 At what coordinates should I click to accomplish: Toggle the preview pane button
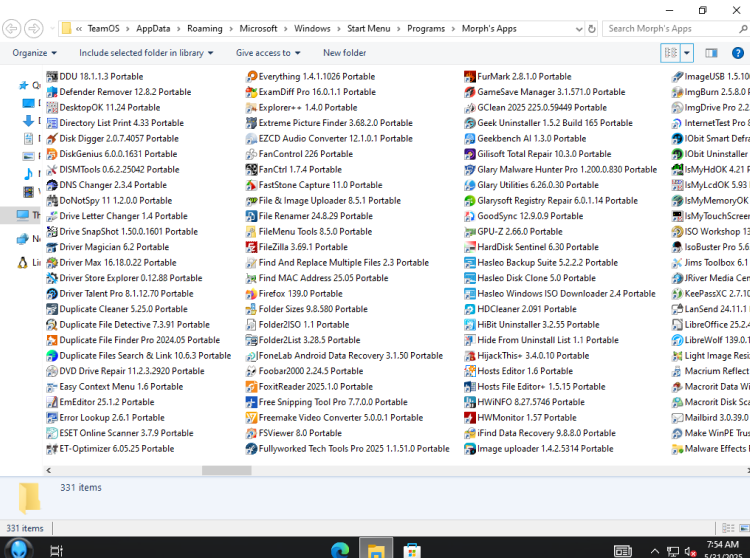coord(711,53)
